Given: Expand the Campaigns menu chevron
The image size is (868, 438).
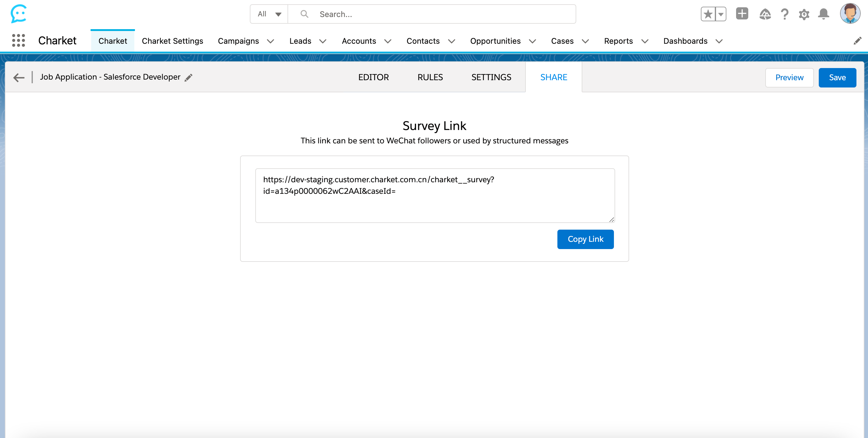Looking at the screenshot, I should [x=270, y=41].
